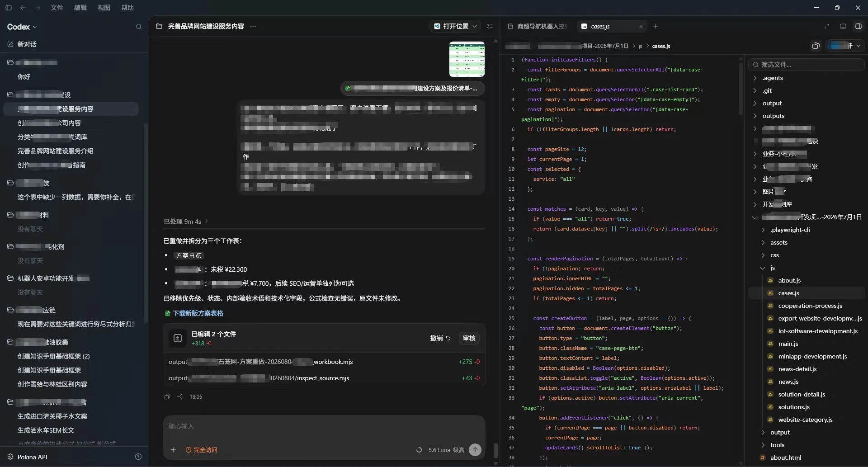Screen dimensions: 868x467
Task: Expand the editor panel to fullscreen
Action: point(827,26)
